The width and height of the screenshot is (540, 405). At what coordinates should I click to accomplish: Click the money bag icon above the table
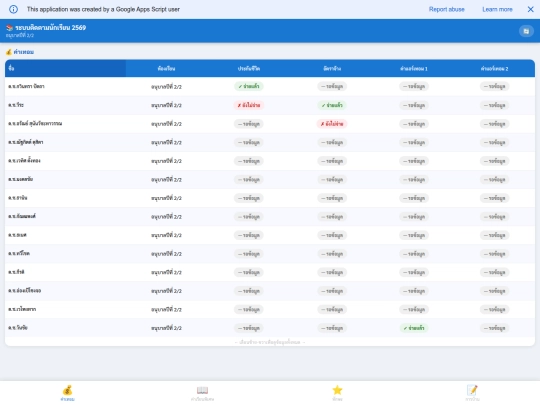9,52
